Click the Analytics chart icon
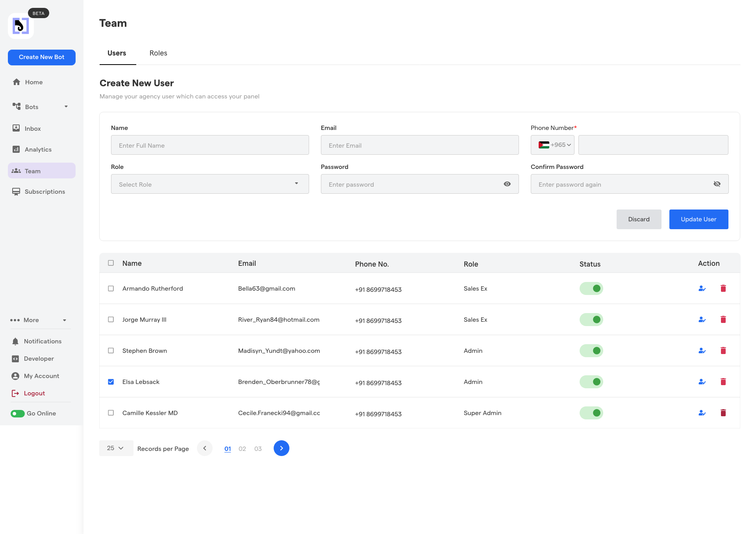756x534 pixels. [16, 149]
